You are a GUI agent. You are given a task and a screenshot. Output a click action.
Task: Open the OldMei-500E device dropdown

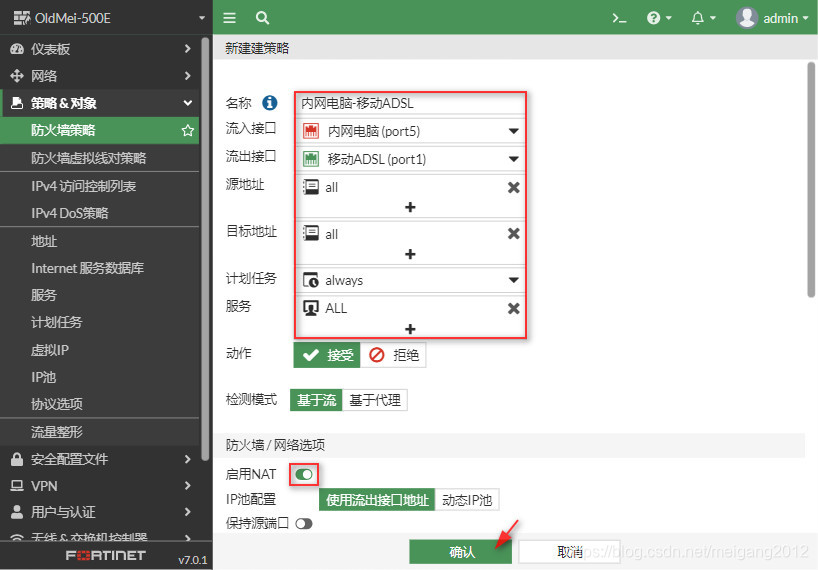point(202,18)
